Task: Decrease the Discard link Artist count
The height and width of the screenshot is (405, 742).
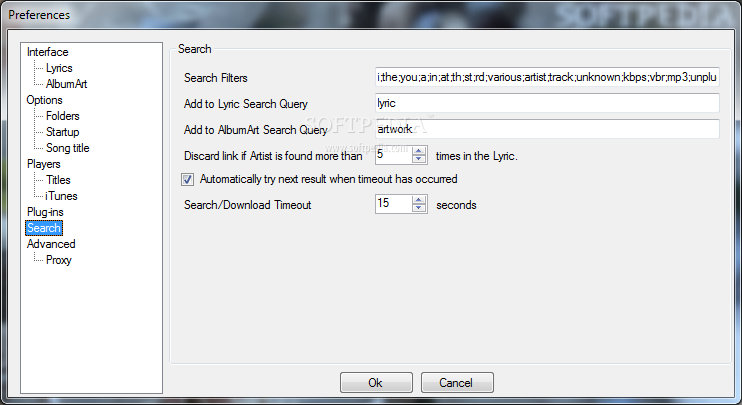Action: point(419,159)
